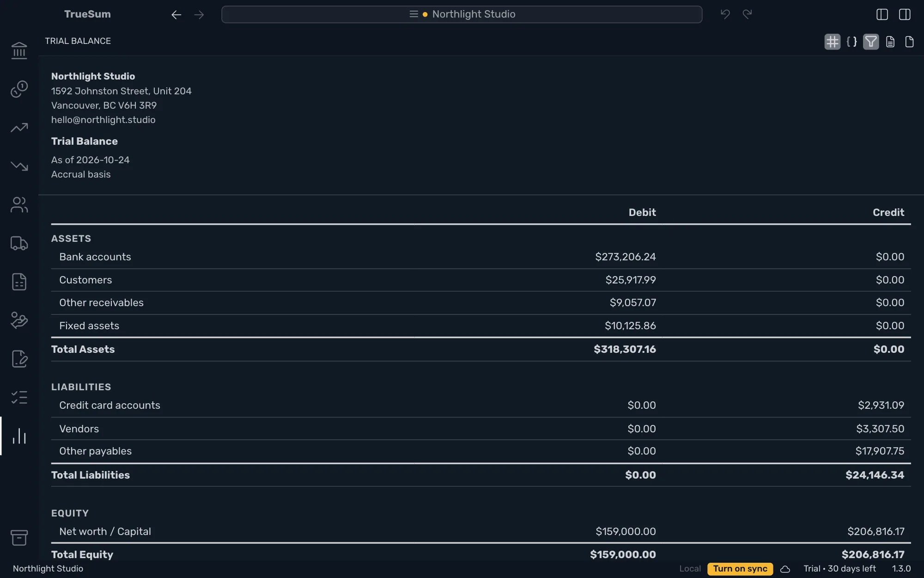Toggle the left sidebar panel
Screen dimensions: 924x578
point(882,14)
